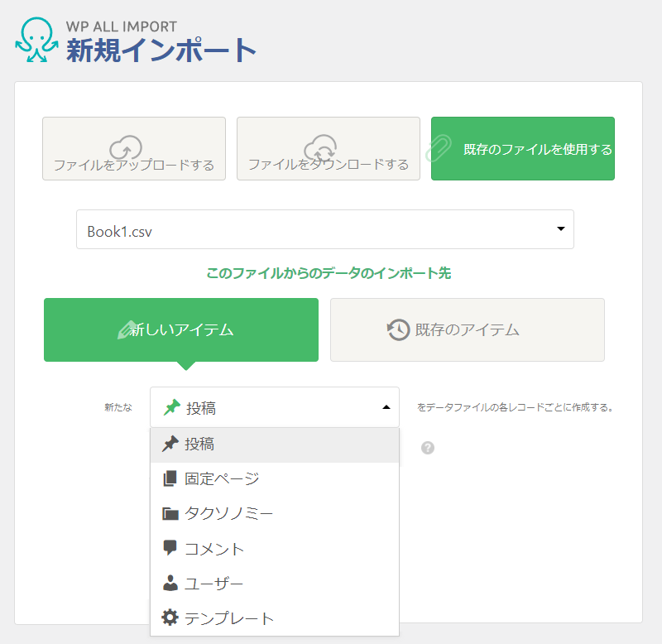The image size is (662, 644).
Task: Choose 既存のファイルを使用する green button
Action: coord(523,149)
